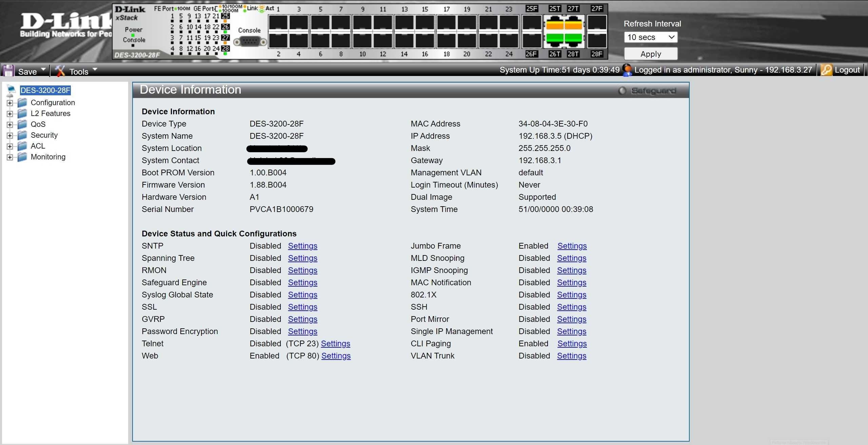Open Jumbo Frame Settings link
The image size is (868, 445).
[x=572, y=246]
